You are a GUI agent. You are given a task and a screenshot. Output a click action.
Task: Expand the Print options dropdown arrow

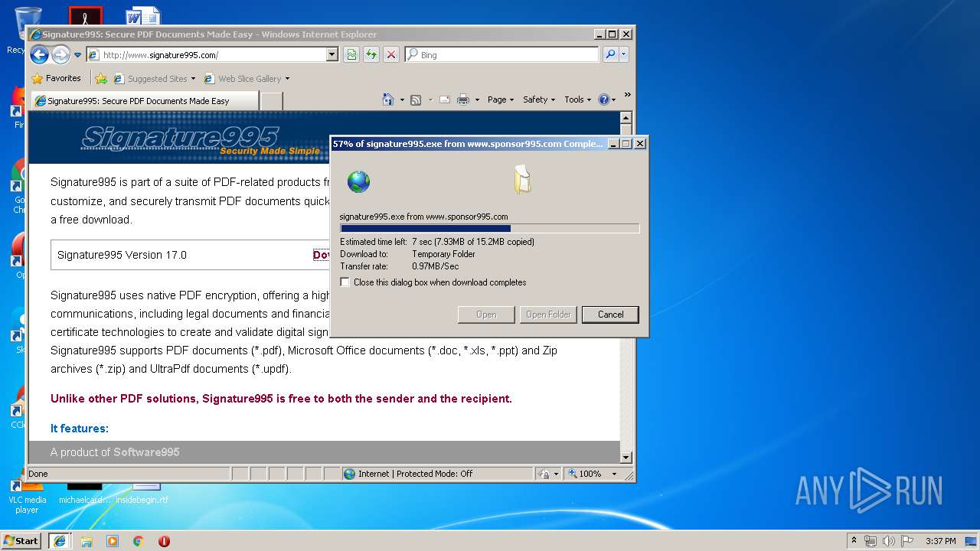click(477, 99)
